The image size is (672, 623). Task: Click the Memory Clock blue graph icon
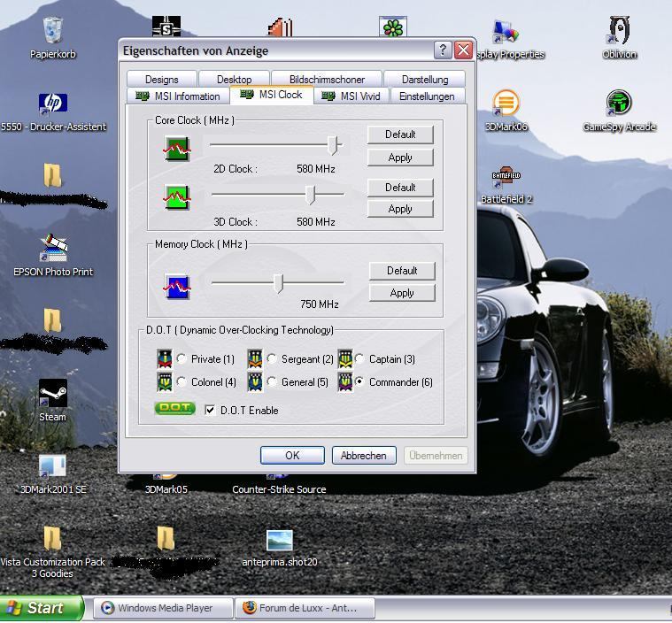pos(176,286)
